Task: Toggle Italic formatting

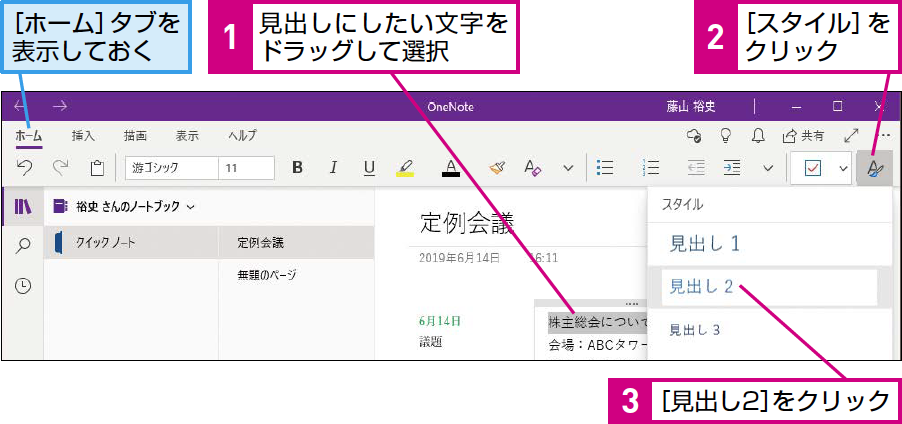Action: click(x=333, y=167)
